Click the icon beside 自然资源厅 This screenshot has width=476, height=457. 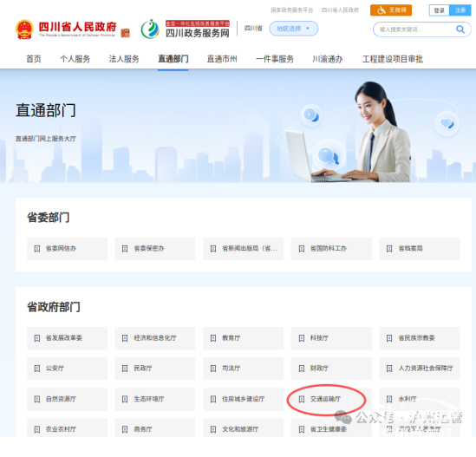[37, 399]
